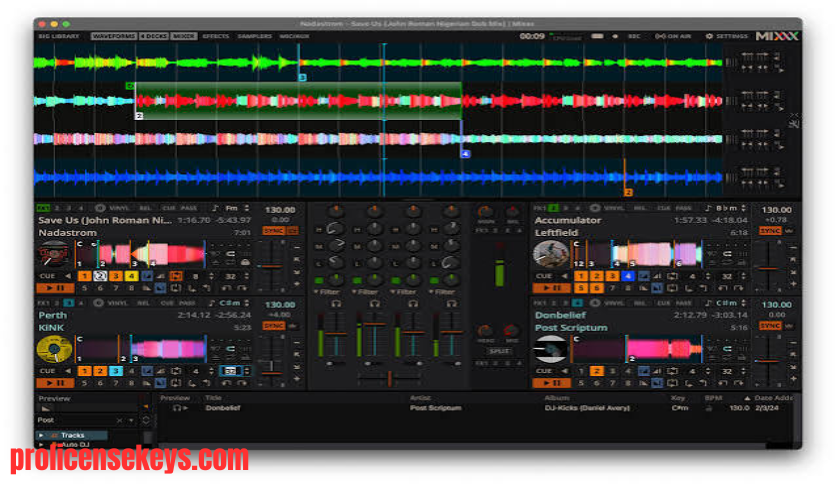Adjust beatjump size 32 stepper on Donbelief deck

point(743,371)
